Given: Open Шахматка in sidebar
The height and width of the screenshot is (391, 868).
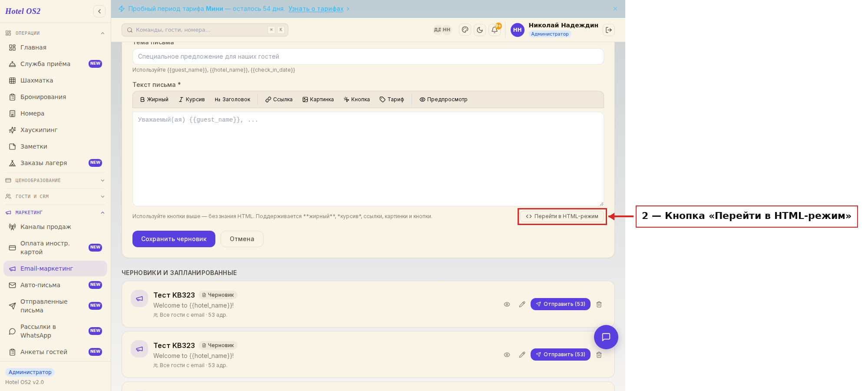Looking at the screenshot, I should 55,80.
